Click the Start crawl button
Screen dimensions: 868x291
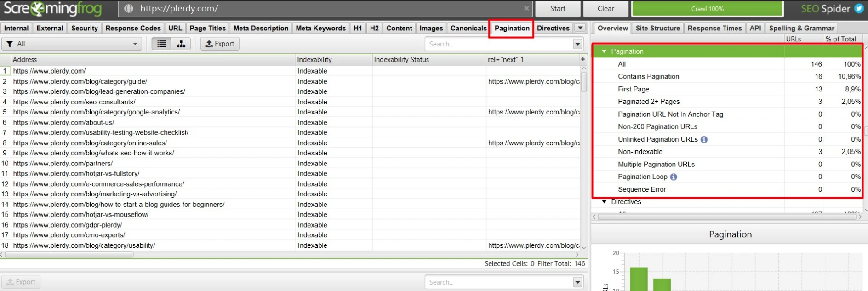tap(558, 8)
